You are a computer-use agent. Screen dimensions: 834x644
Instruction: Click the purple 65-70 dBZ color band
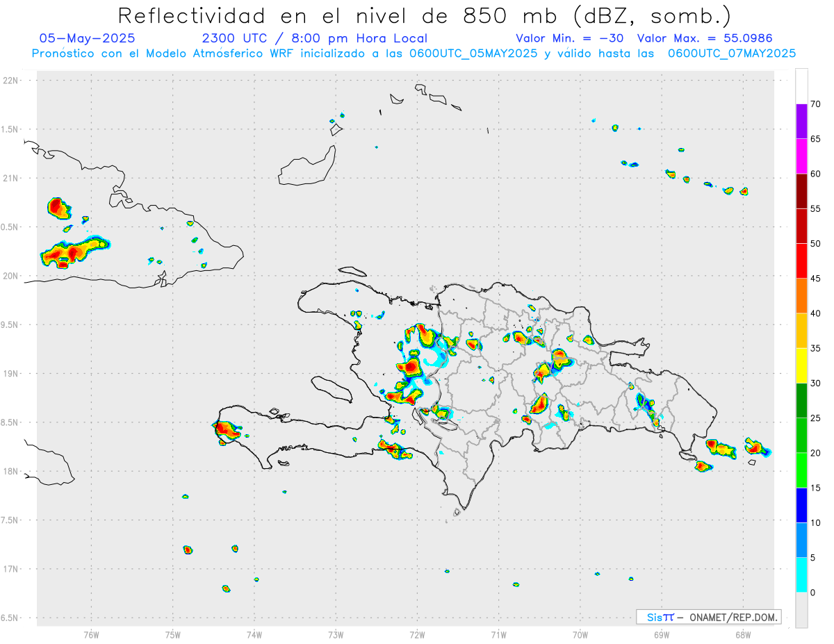tap(802, 122)
